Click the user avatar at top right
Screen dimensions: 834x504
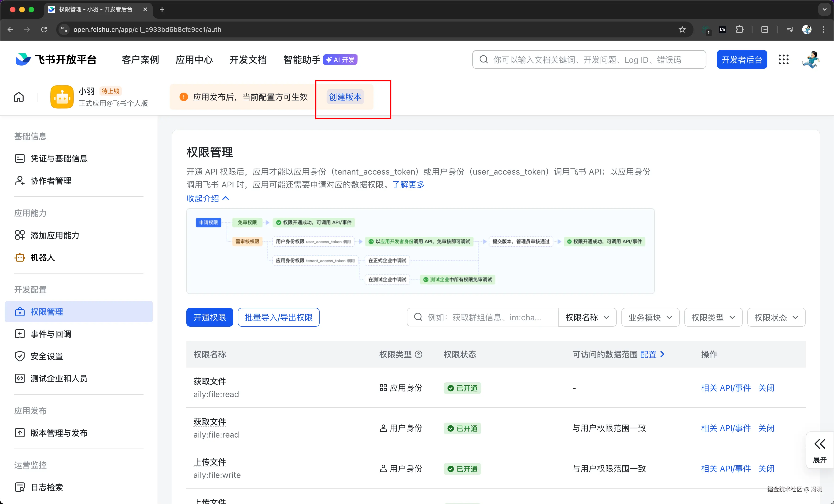(x=811, y=60)
